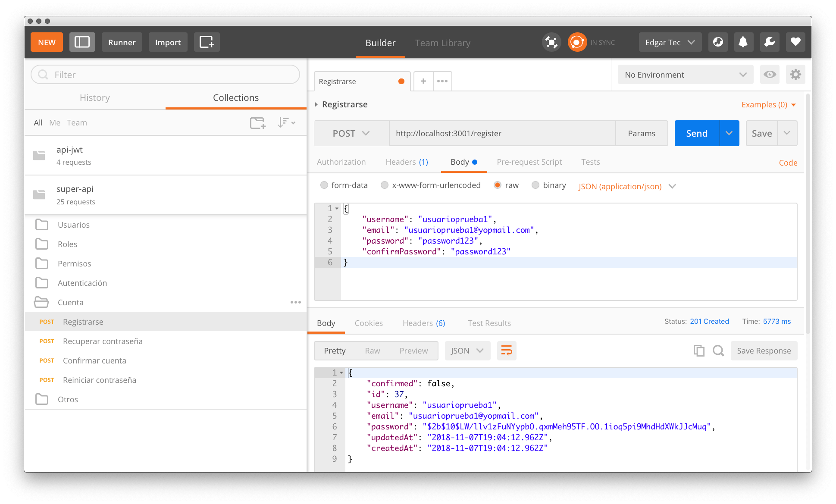Click environment quick look eye icon
Viewport: 836px width, 504px height.
770,75
